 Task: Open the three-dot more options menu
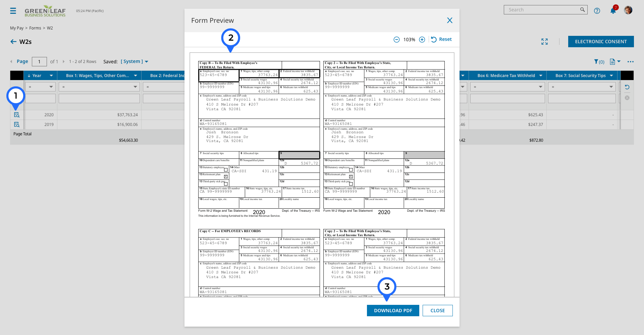point(631,62)
